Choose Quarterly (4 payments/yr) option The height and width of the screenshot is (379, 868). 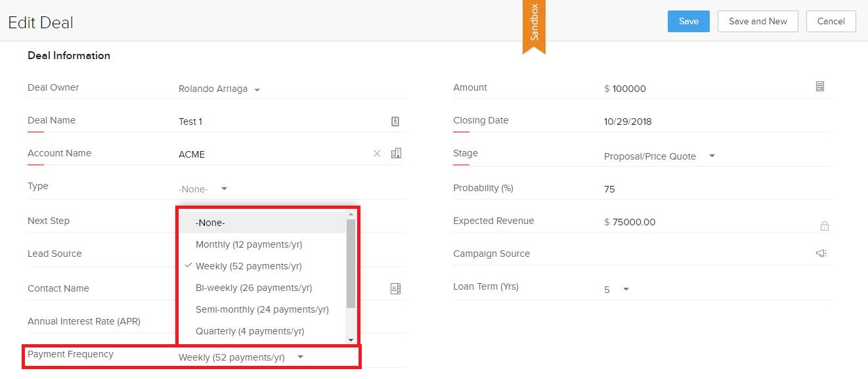pos(250,331)
